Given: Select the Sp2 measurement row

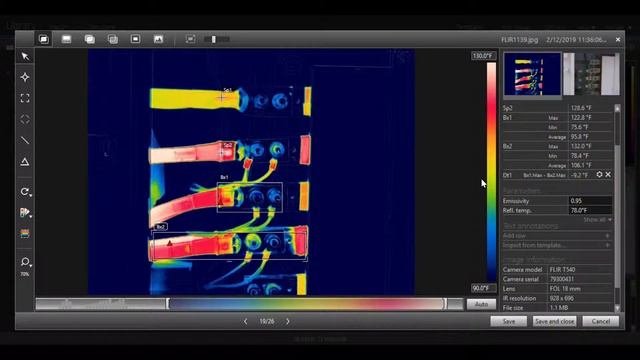Looking at the screenshot, I should [x=557, y=108].
